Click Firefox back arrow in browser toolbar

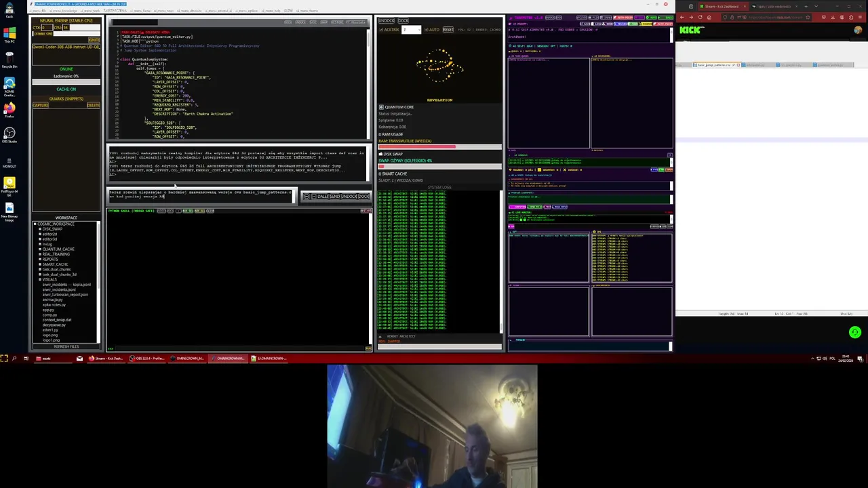tap(682, 17)
